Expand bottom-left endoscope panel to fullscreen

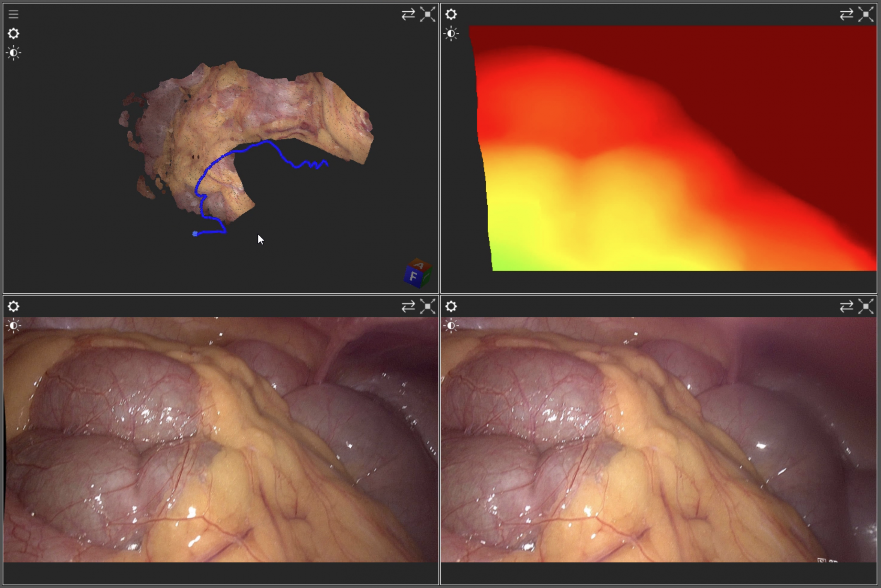427,306
